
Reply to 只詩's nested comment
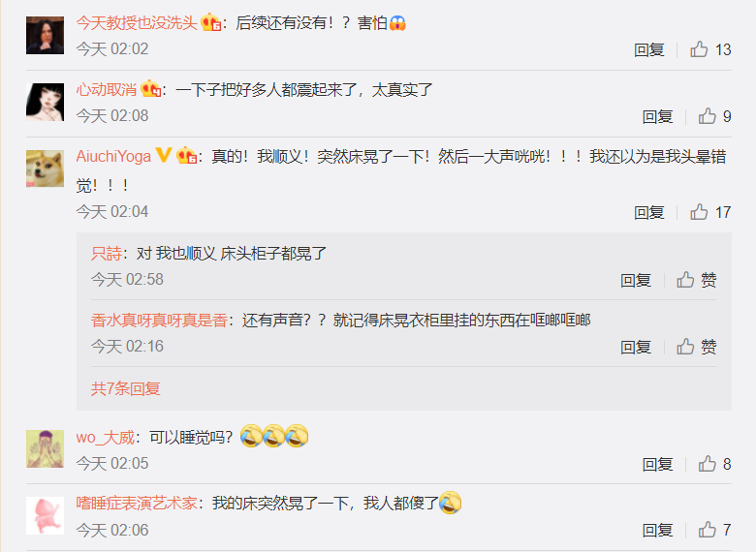click(636, 280)
